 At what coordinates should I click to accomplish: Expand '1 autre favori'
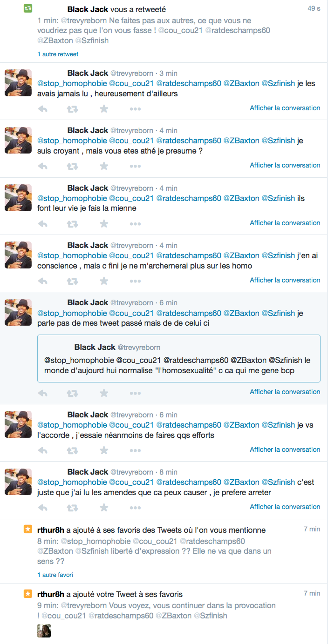(x=55, y=575)
